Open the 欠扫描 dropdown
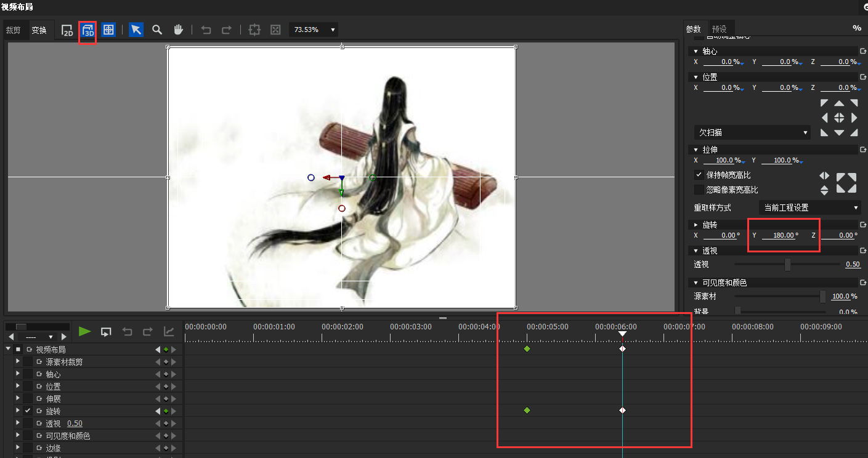Viewport: 868px width, 458px height. 753,132
